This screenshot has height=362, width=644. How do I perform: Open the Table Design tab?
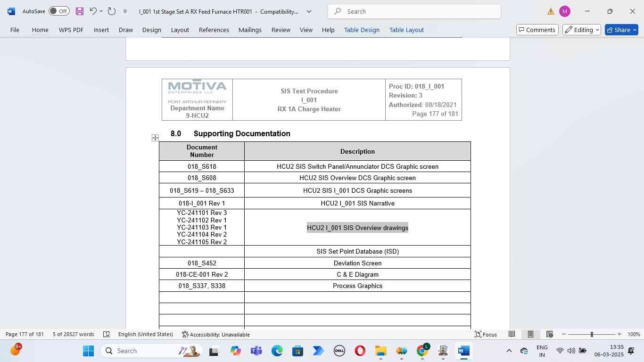coord(362,30)
